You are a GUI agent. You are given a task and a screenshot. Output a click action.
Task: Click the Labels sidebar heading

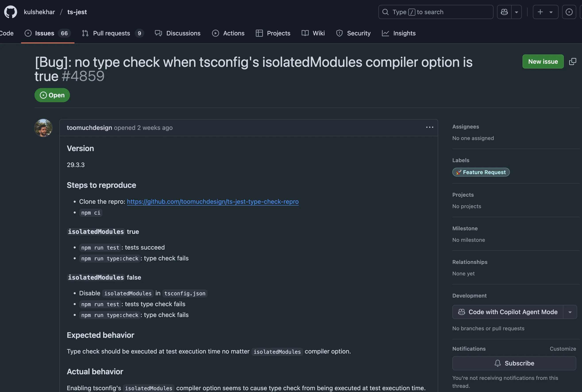[461, 160]
